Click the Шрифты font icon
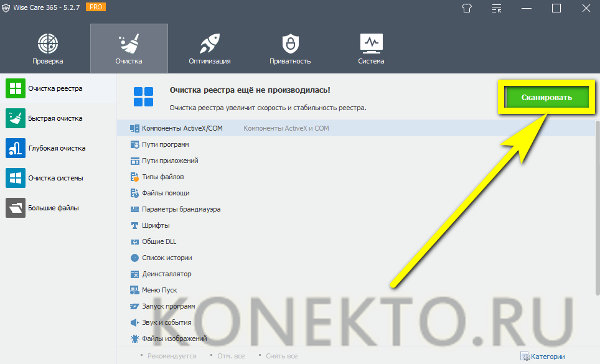Image resolution: width=600 pixels, height=364 pixels. coord(134,226)
